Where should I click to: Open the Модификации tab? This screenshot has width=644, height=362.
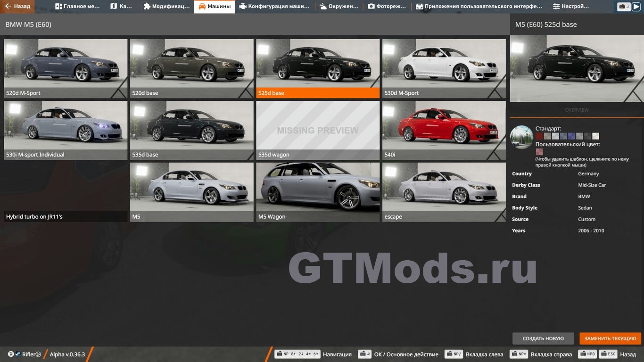pyautogui.click(x=166, y=7)
